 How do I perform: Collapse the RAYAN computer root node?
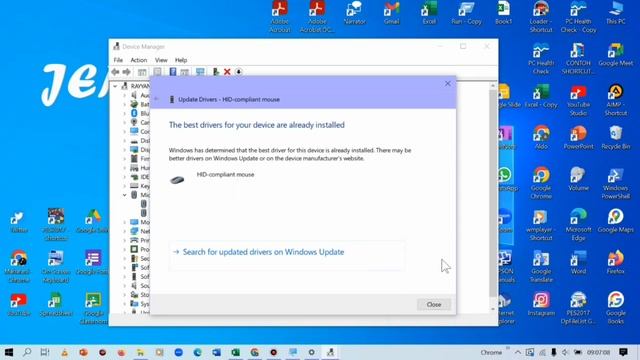pyautogui.click(x=115, y=86)
